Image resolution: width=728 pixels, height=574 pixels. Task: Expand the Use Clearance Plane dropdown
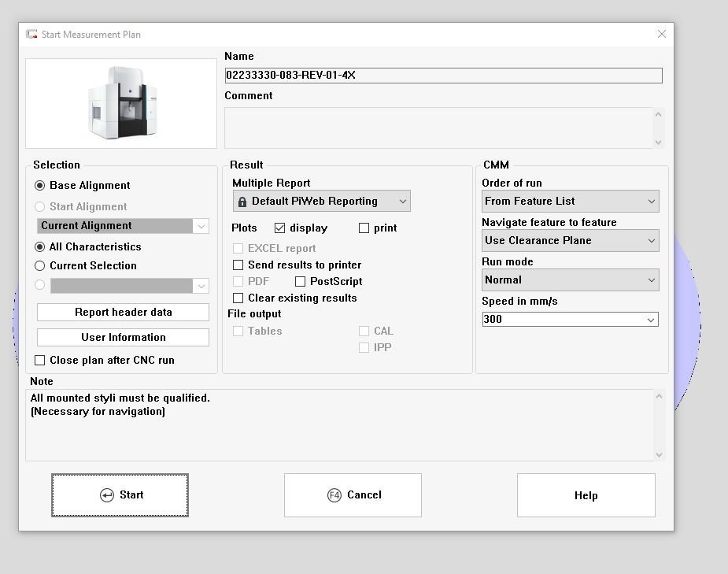pos(570,241)
